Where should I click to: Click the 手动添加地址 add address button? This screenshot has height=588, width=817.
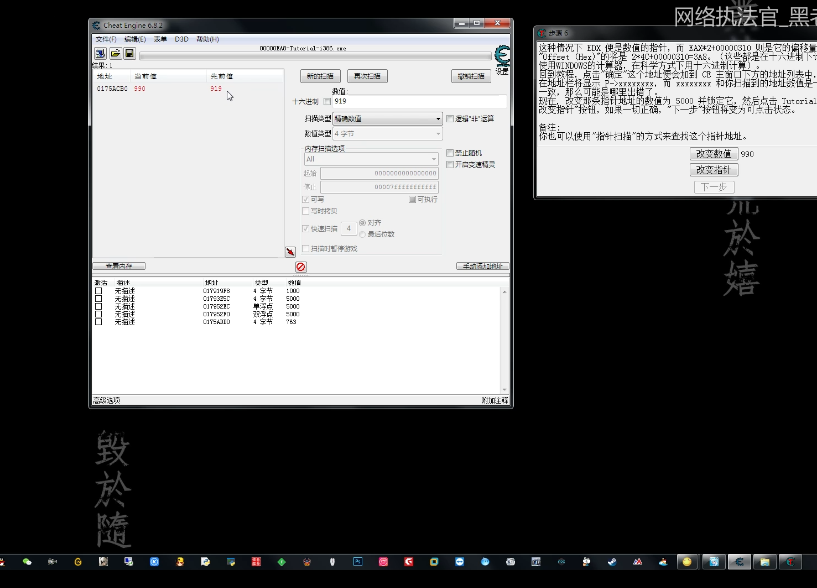482,266
